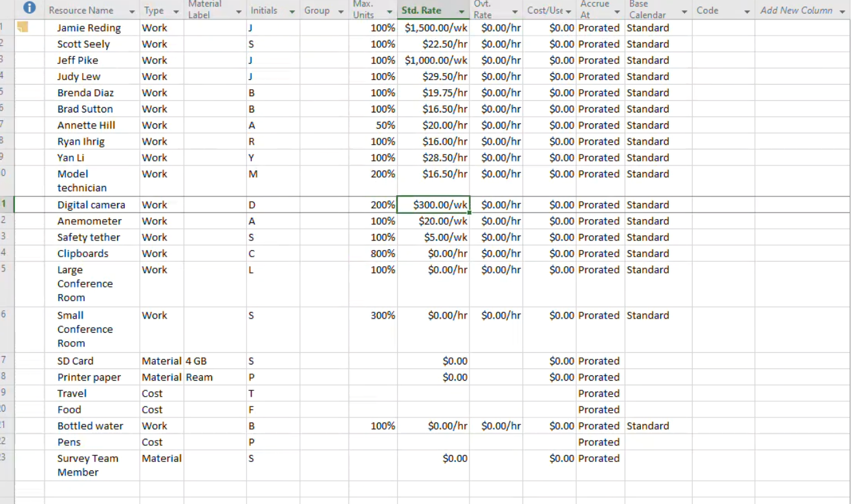Open the Resource Name column filter dropdown
This screenshot has height=504, width=864.
(x=133, y=10)
